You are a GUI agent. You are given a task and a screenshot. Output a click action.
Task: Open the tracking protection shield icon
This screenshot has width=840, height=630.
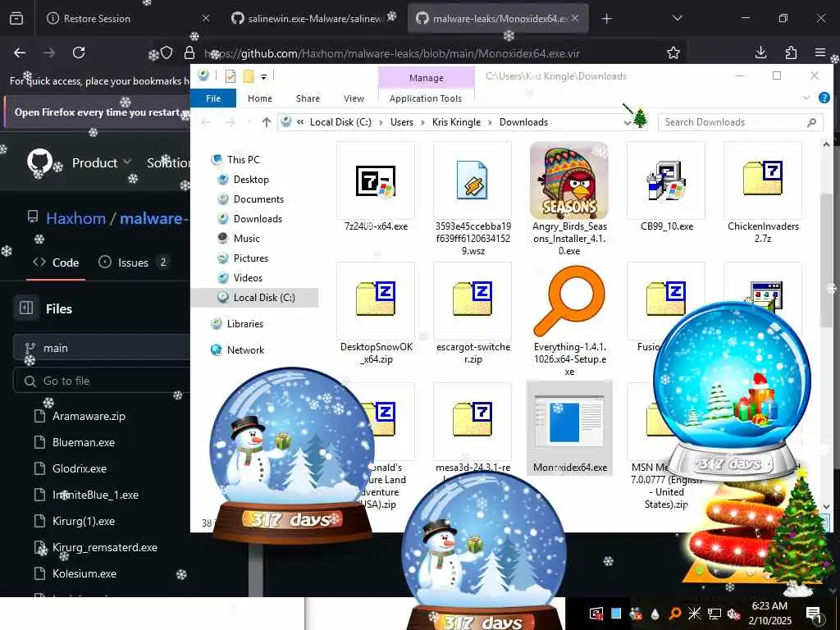tap(167, 52)
